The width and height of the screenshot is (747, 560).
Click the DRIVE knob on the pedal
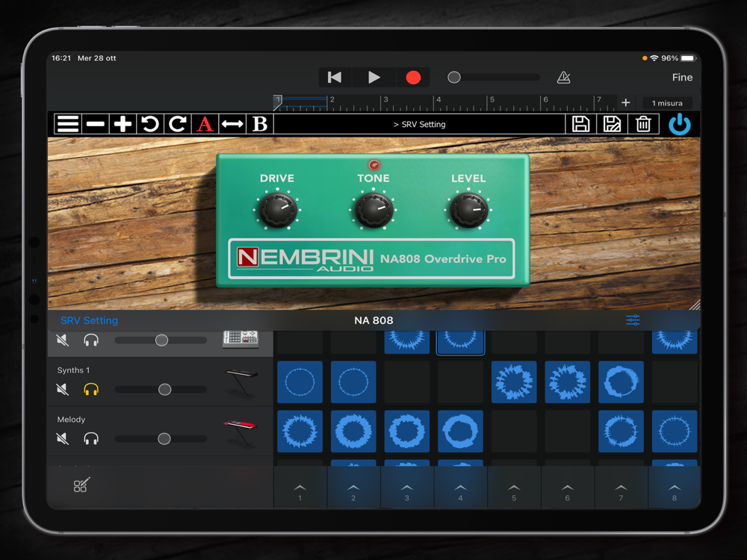pos(278,210)
